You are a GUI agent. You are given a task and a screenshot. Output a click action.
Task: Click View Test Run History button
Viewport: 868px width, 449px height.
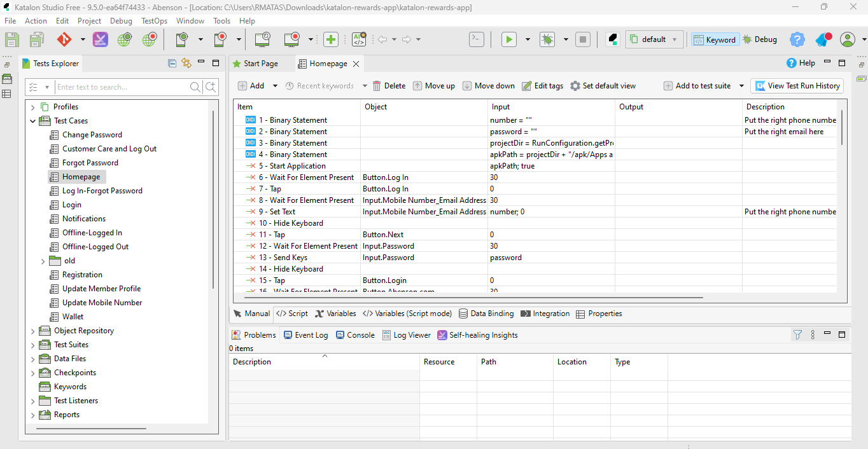797,86
